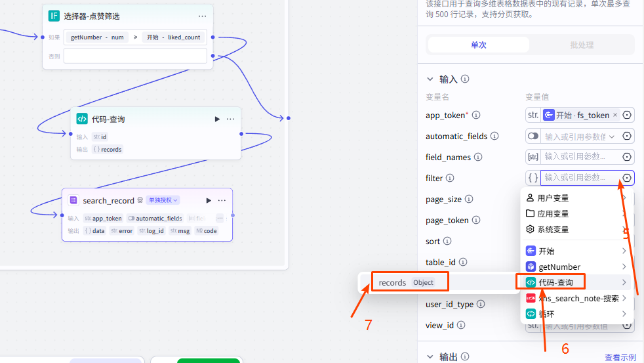Screen dimensions: 644x363
Task: Select 代码-查询 in the variable menu
Action: [556, 282]
